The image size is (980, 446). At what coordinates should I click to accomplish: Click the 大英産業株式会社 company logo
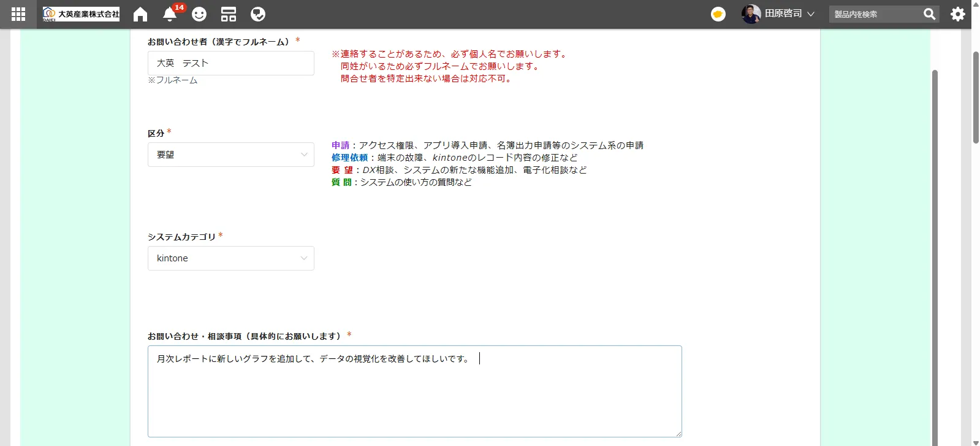(81, 14)
